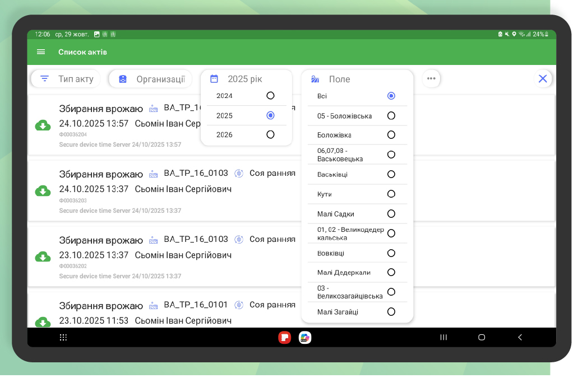
Task: Select the 2026 year radio button
Action: click(x=270, y=134)
